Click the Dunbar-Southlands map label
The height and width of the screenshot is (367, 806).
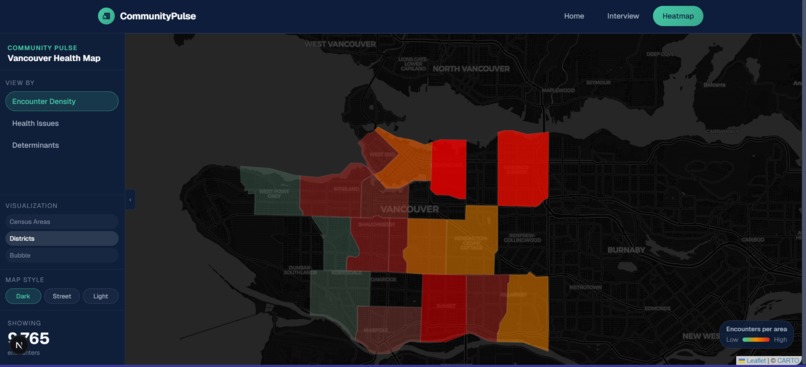(299, 270)
